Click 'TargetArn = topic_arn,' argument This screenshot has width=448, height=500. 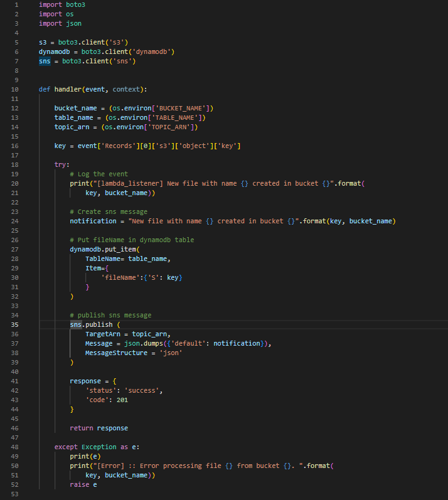point(128,334)
